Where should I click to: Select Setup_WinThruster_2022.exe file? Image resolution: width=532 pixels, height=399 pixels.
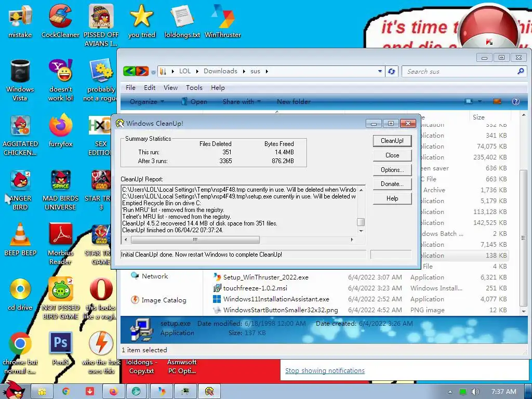click(x=265, y=277)
